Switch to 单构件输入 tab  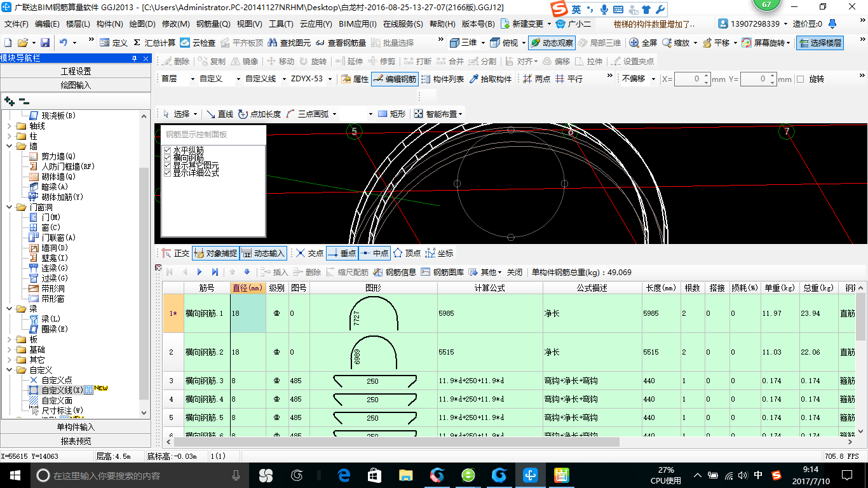[x=76, y=427]
